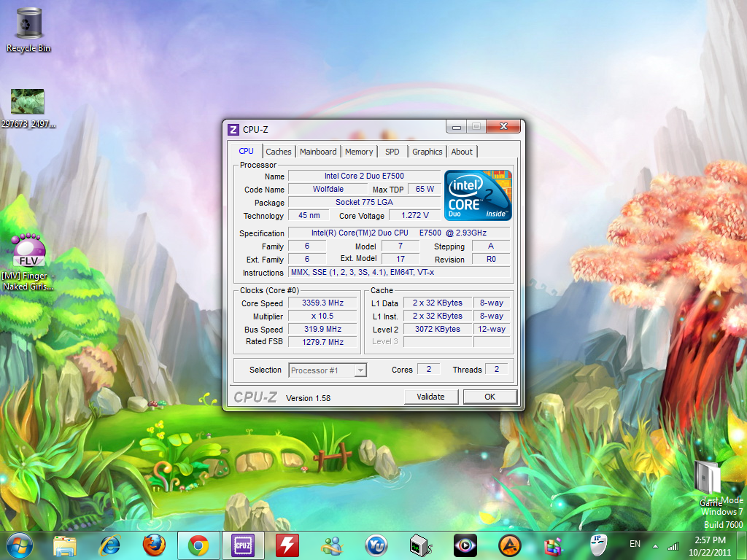
Task: Open the blue Yu round icon in taskbar
Action: tap(376, 545)
